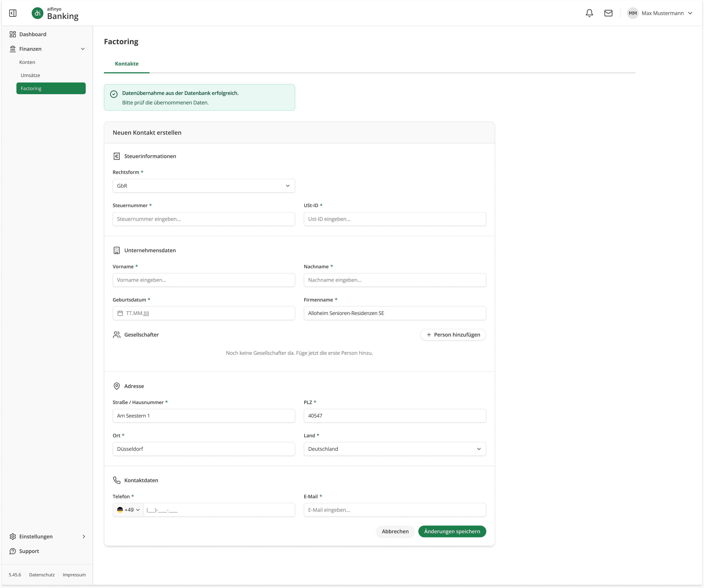Click the Steuernummer input field
Viewport: 704px width, 588px height.
click(204, 219)
